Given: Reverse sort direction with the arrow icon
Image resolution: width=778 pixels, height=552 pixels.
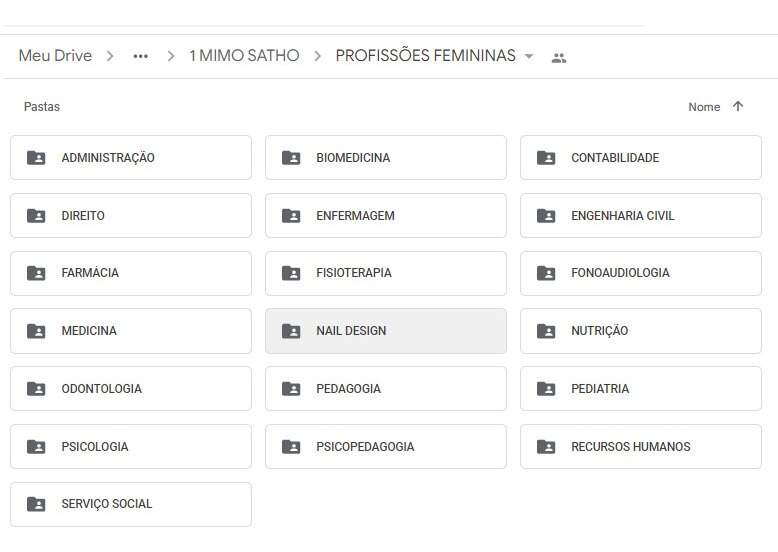Looking at the screenshot, I should pos(738,106).
